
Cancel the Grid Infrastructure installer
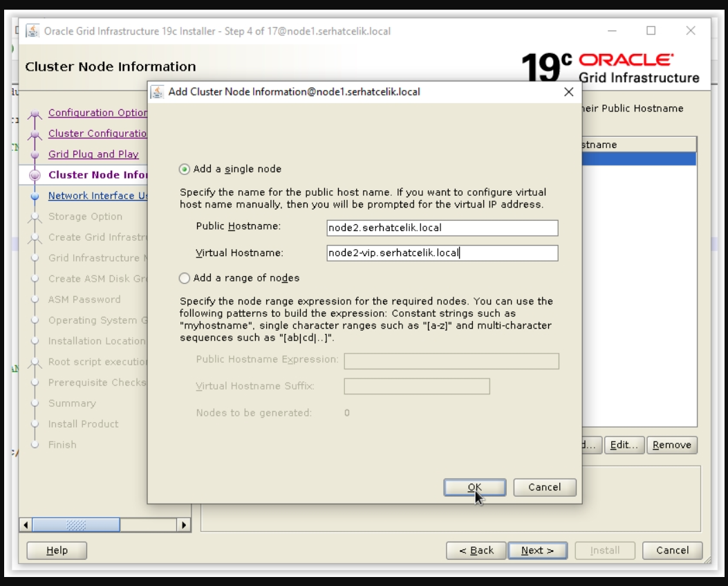(x=672, y=550)
